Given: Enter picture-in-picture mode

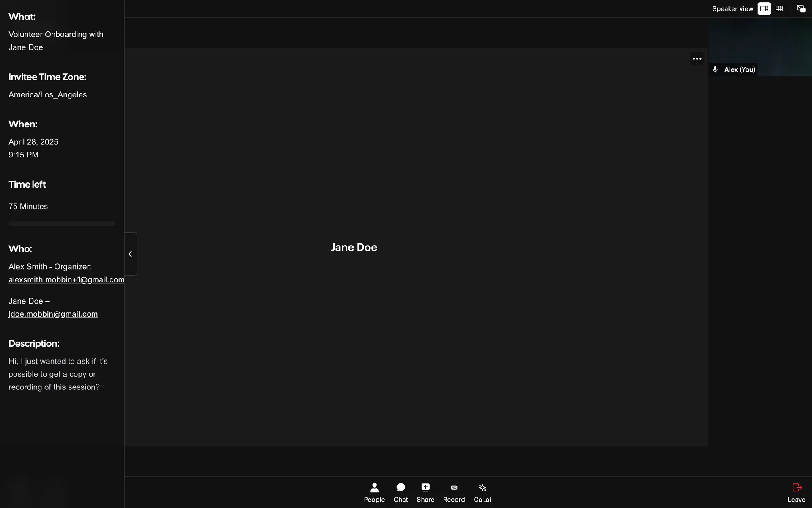Looking at the screenshot, I should [x=801, y=9].
